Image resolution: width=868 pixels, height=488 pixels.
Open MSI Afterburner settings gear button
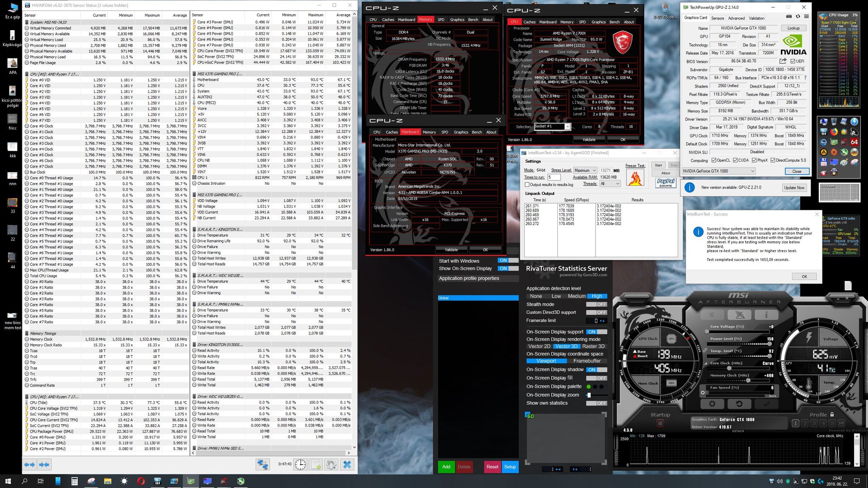click(x=712, y=404)
